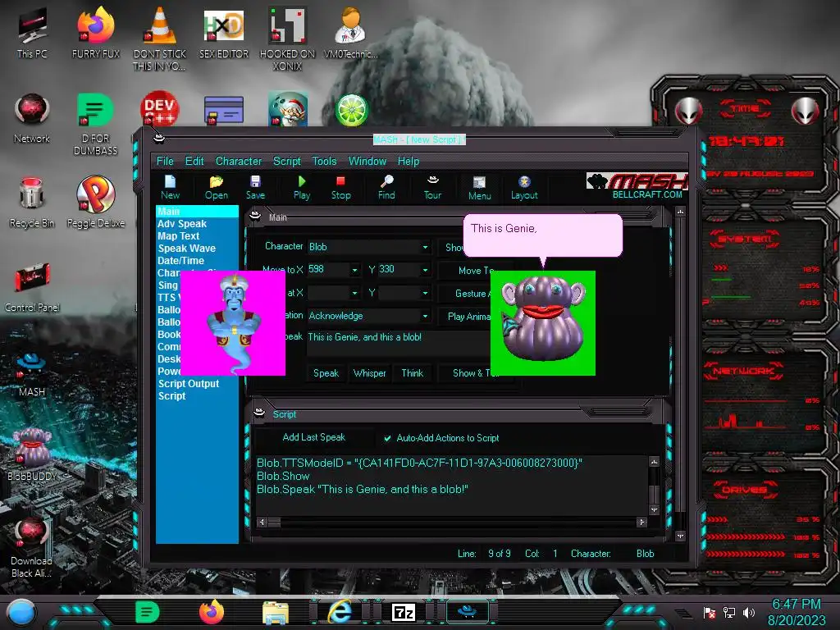
Task: Select the Download Black Ali... desktop icon
Action: (x=32, y=547)
